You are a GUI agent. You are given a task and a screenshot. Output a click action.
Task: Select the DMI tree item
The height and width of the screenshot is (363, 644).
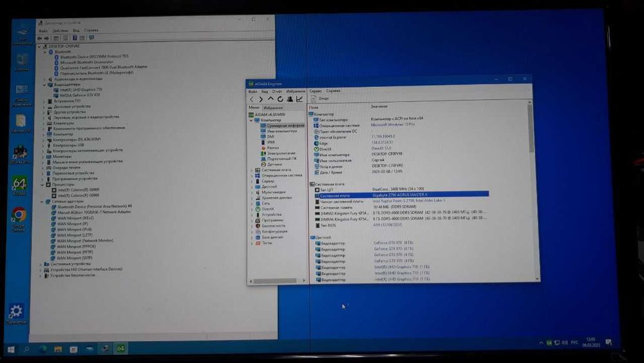coord(267,137)
